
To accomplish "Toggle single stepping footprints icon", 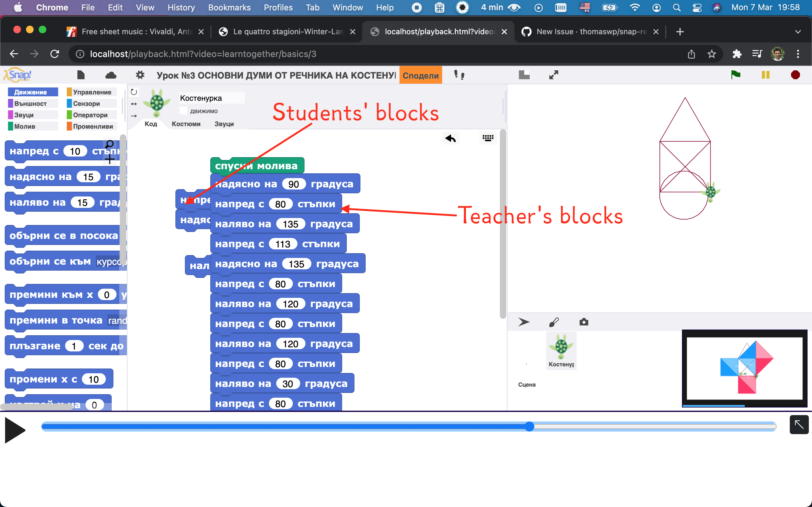I will click(x=459, y=75).
